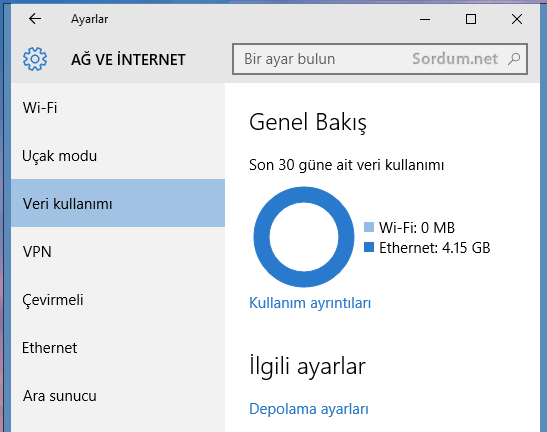
Task: Click the 'Ethernet: 4.15 GB' usage text
Action: point(435,248)
